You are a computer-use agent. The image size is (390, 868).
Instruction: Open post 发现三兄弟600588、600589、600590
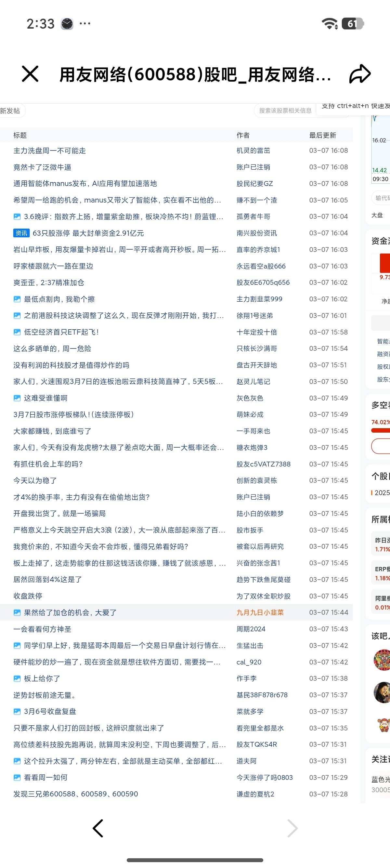point(76,794)
